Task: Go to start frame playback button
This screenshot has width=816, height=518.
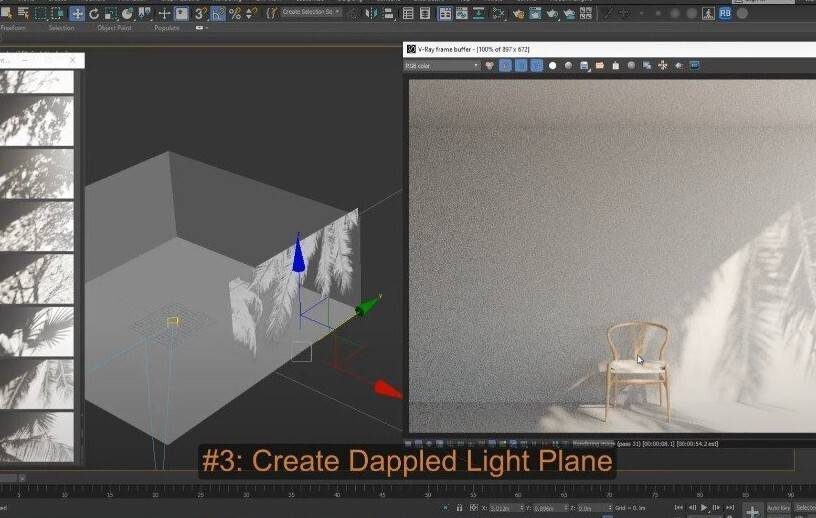Action: pyautogui.click(x=679, y=508)
